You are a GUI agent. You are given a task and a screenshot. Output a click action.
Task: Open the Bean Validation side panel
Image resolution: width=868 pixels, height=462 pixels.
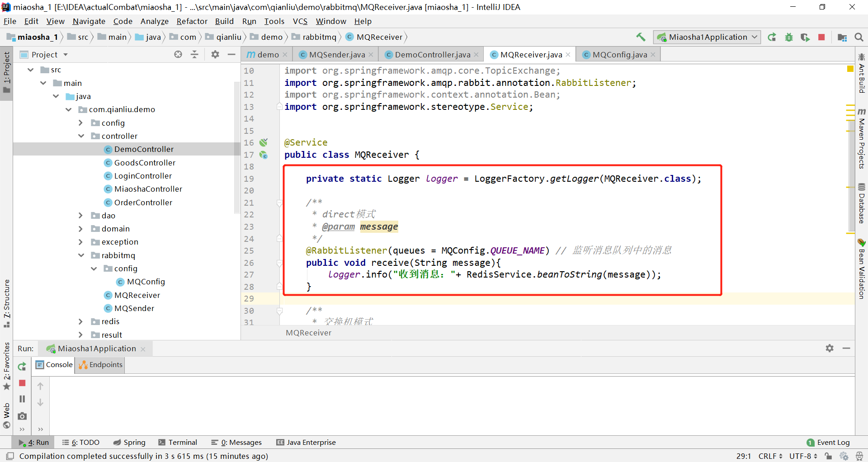(x=862, y=269)
